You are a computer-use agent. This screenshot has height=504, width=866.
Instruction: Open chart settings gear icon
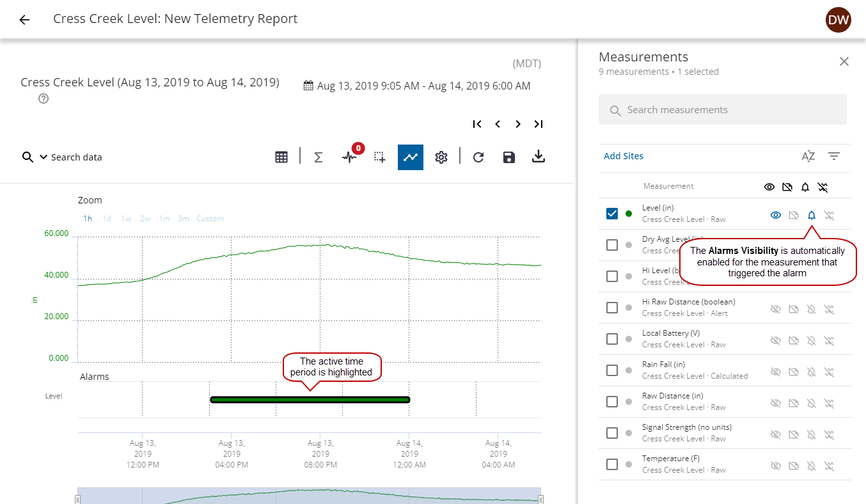pos(441,157)
